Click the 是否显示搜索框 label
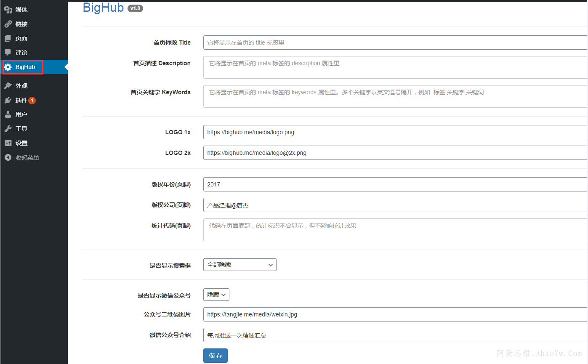588x364 pixels. pyautogui.click(x=170, y=266)
